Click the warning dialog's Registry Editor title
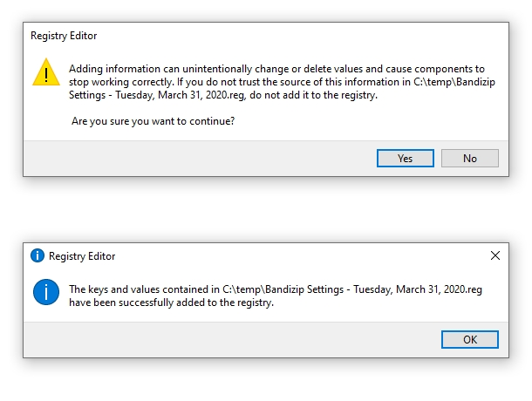The width and height of the screenshot is (532, 401). point(64,37)
